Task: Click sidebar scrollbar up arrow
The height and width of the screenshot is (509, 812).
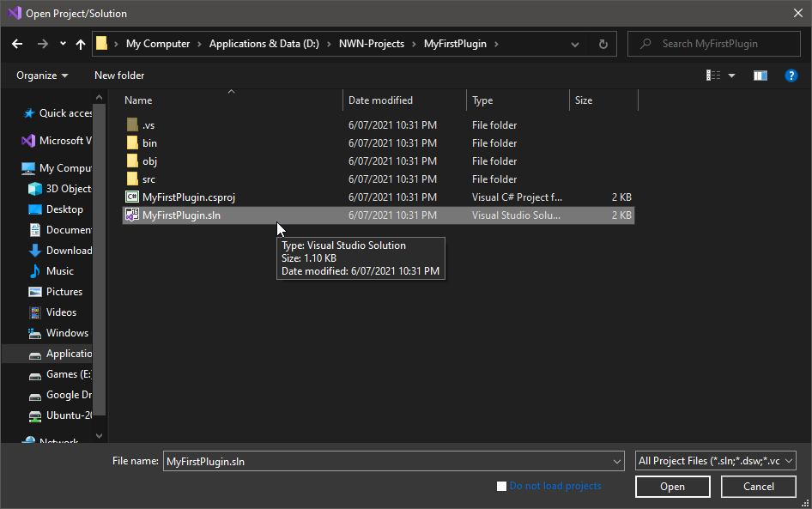Action: click(100, 97)
